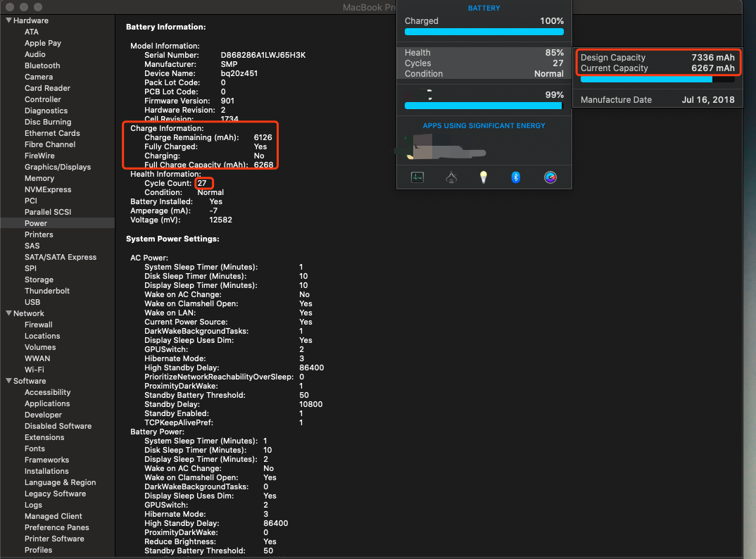Select Printers in the sidebar
The height and width of the screenshot is (559, 756).
coord(39,234)
